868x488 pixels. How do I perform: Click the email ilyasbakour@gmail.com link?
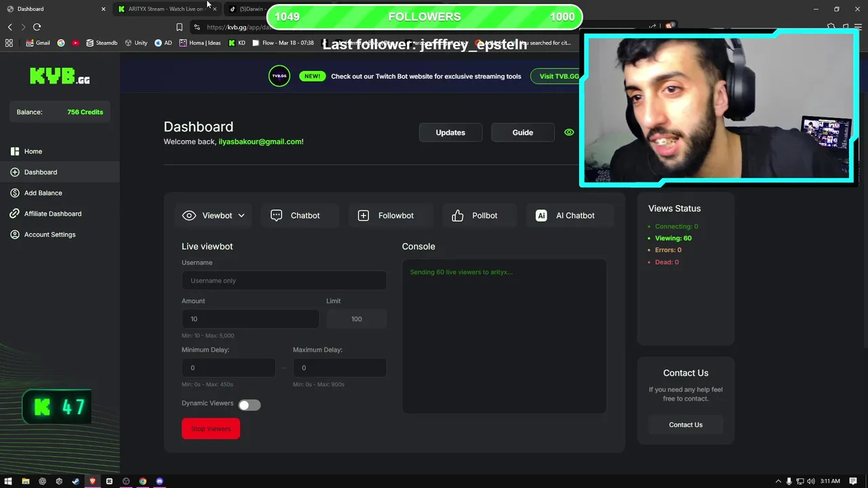click(x=260, y=142)
